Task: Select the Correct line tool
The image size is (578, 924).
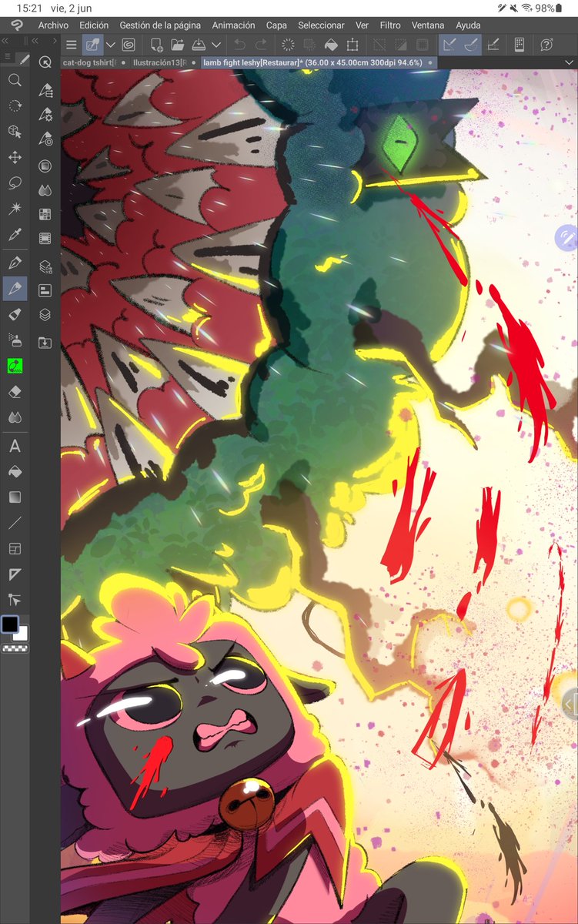Action: [x=15, y=600]
